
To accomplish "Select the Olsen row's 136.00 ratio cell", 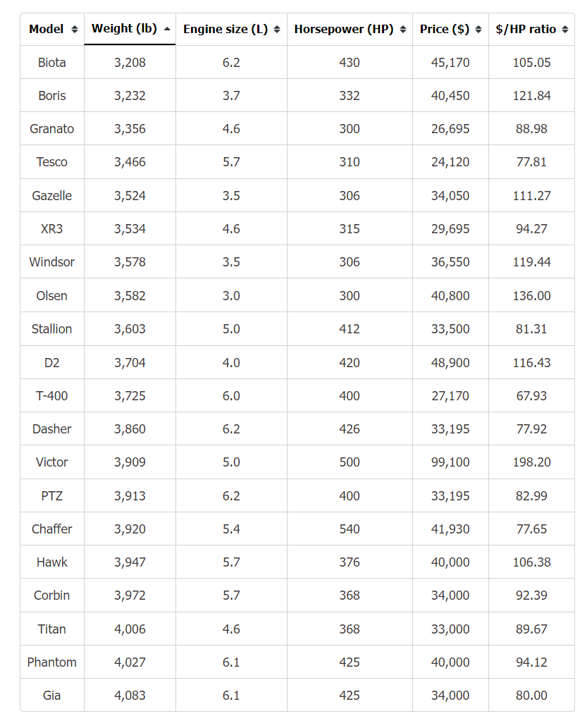I will click(531, 295).
